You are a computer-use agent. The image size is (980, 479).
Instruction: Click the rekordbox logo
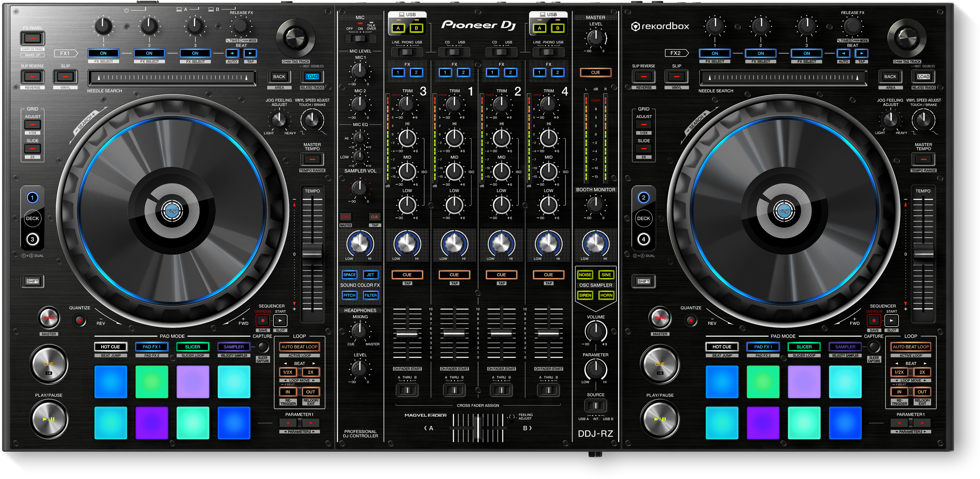[660, 26]
